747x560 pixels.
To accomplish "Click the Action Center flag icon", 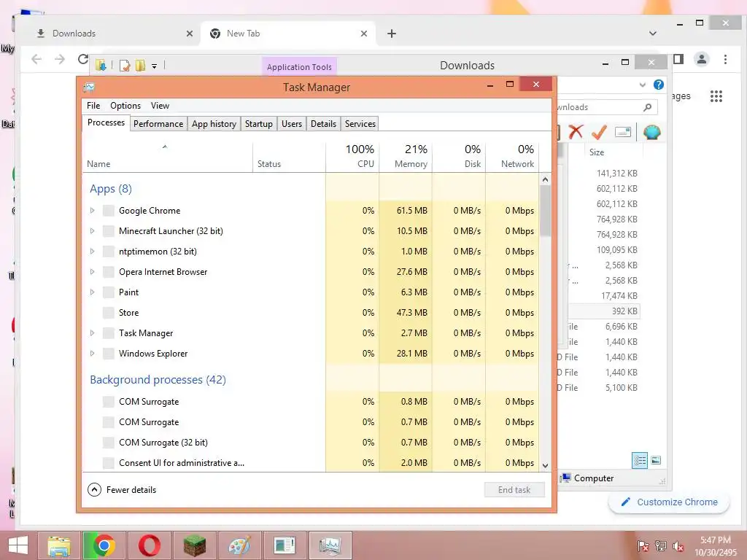I will 643,545.
